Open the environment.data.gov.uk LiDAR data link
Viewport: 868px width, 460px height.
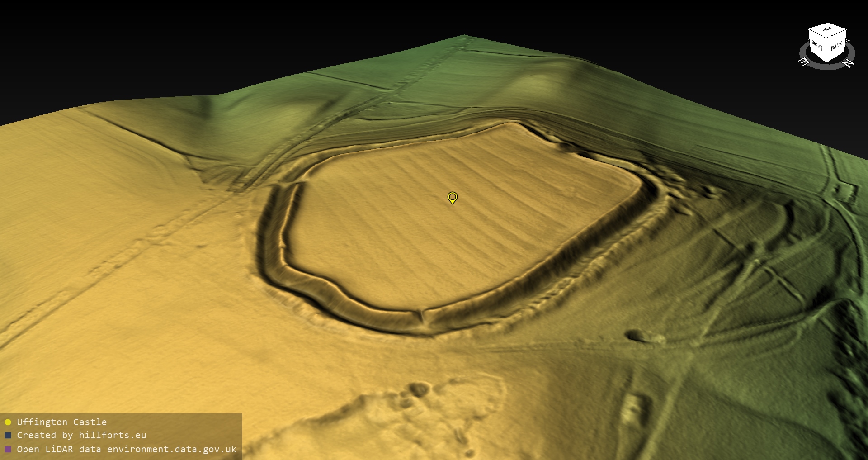(127, 449)
